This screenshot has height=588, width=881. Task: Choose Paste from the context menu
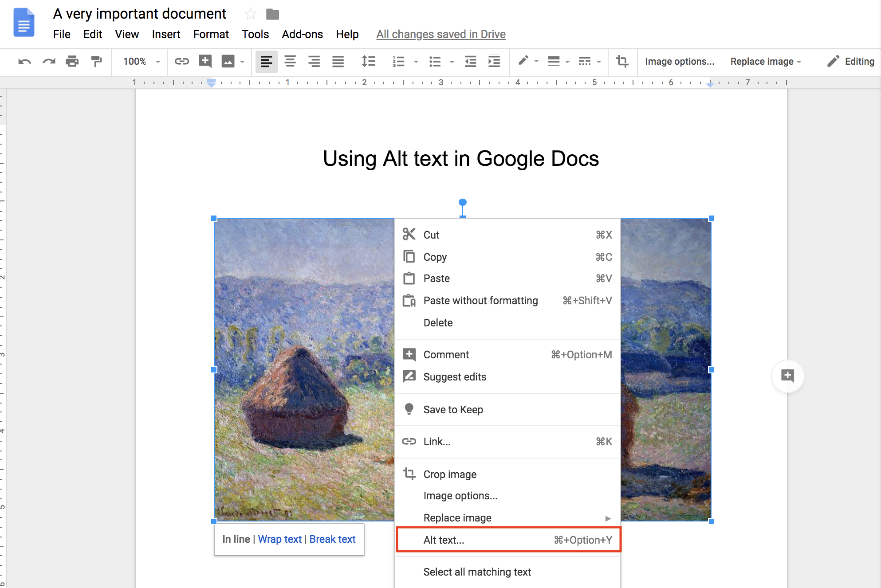(x=507, y=278)
